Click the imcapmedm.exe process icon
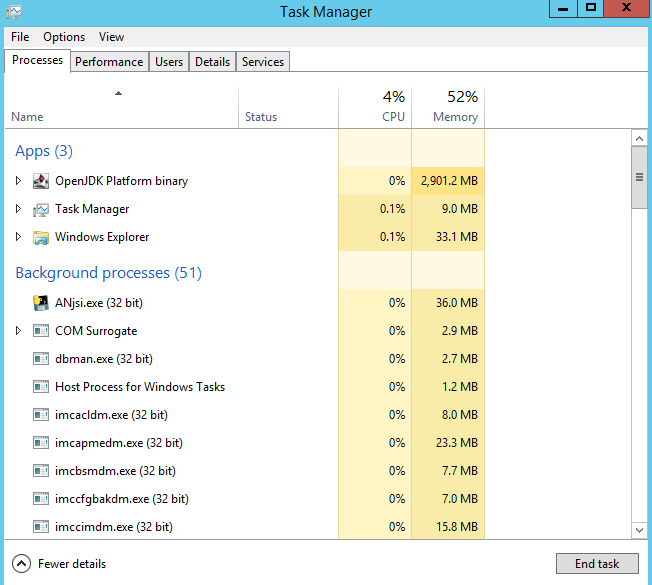652x585 pixels. pos(41,443)
